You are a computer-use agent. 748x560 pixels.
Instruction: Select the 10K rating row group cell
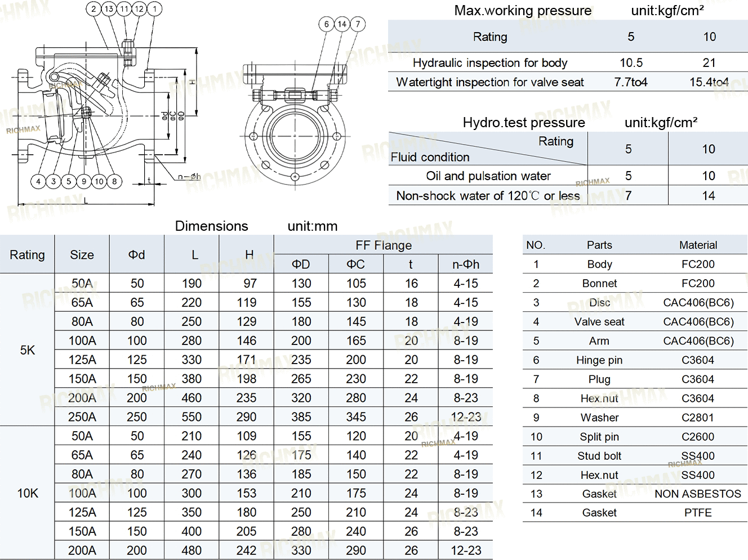[27, 493]
